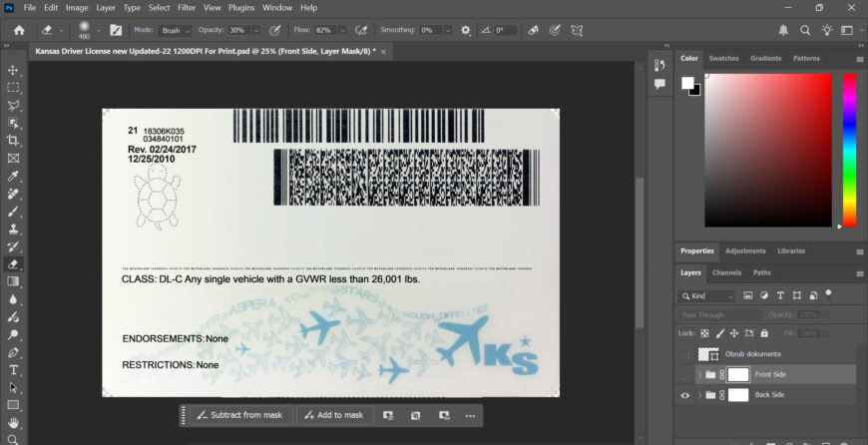The image size is (868, 445).
Task: Open the Comments panel icon
Action: pyautogui.click(x=659, y=84)
